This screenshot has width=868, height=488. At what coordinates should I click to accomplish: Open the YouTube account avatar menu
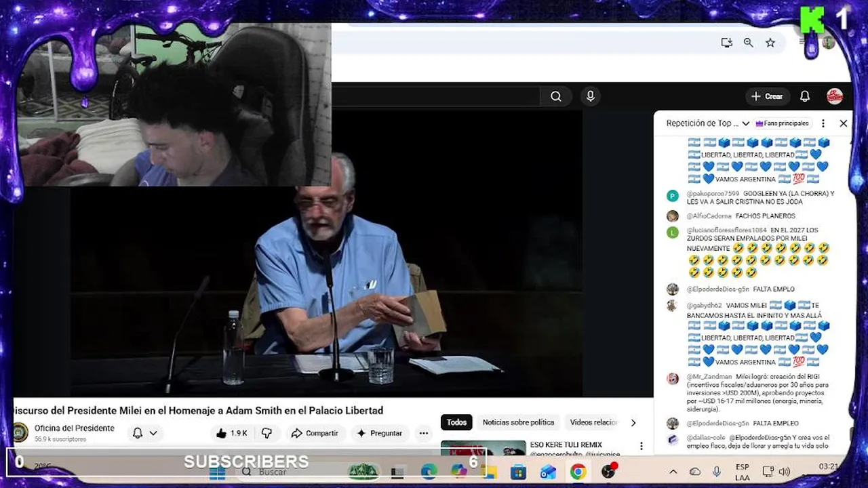[835, 96]
